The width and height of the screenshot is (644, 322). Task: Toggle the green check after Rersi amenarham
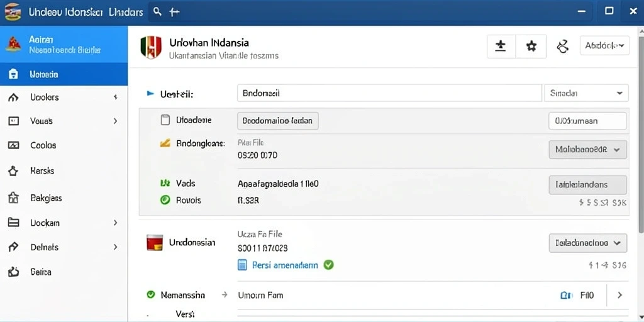point(328,265)
